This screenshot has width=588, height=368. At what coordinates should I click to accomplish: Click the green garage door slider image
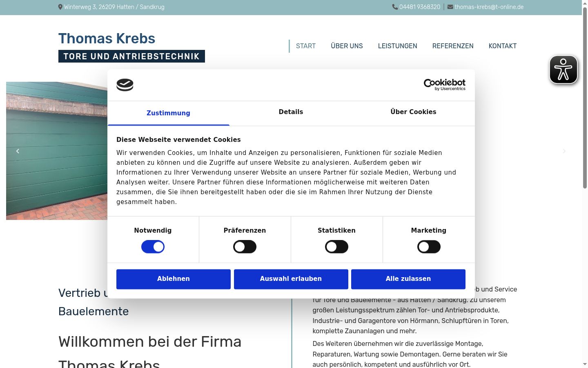pyautogui.click(x=57, y=151)
